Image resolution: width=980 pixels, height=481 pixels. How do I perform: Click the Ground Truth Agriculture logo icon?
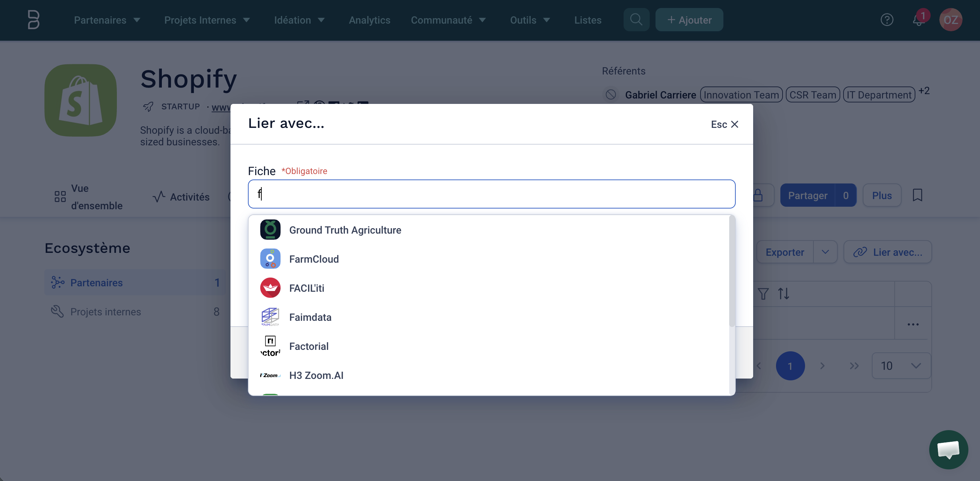coord(270,230)
